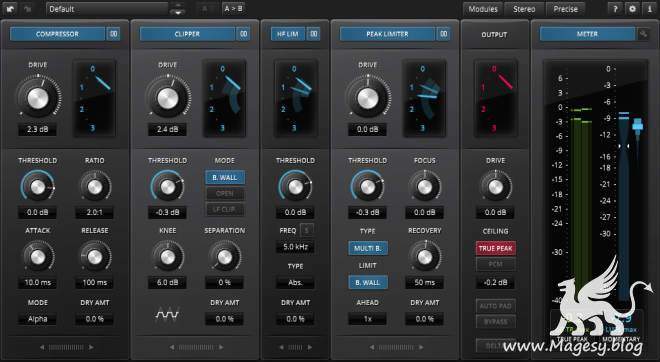
Task: Click the right arrow below the Peak Limiter module
Action: pyautogui.click(x=421, y=347)
